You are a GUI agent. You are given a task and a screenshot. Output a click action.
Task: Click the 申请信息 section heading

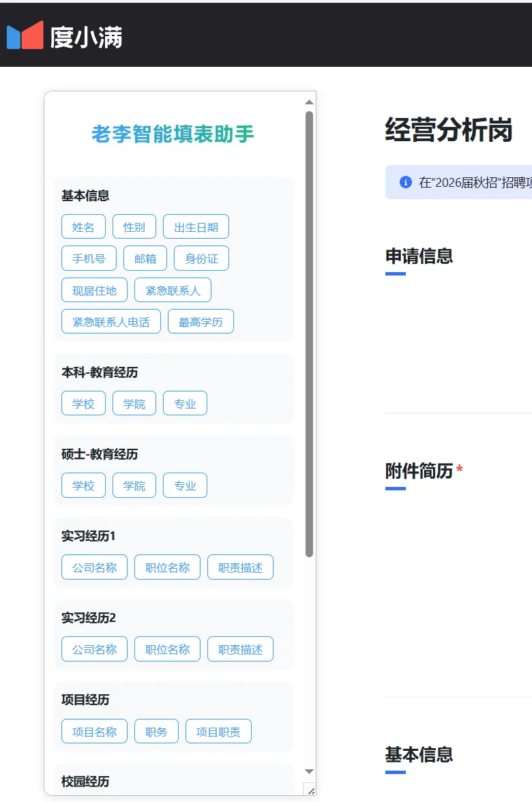coord(419,256)
